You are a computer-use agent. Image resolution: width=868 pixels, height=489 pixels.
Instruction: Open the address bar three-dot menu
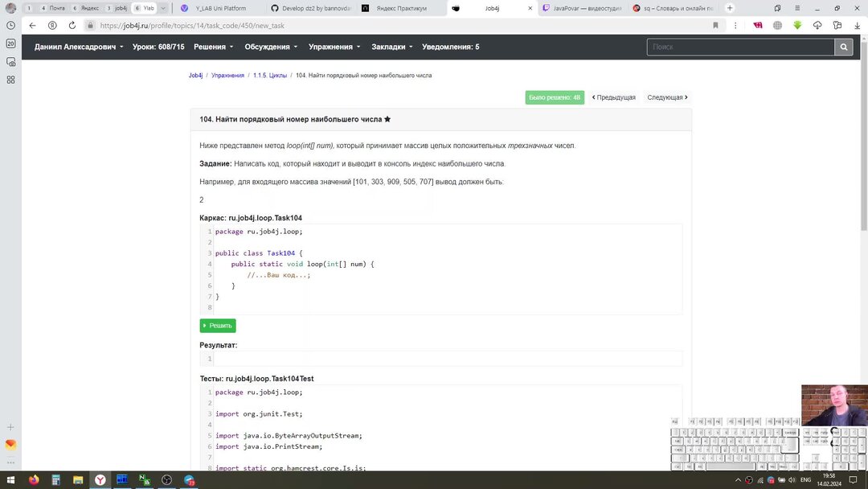tap(735, 26)
